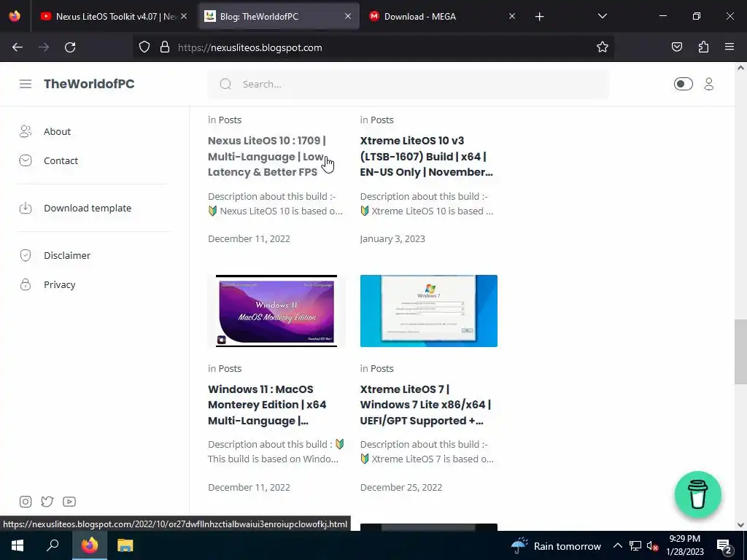Screen dimensions: 747x560
Task: Open Windows taskbar search
Action: point(53,545)
